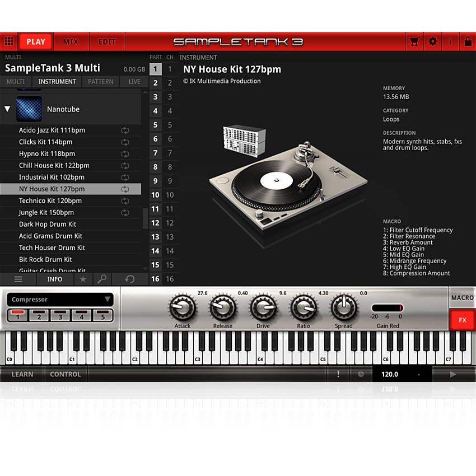Screen dimensions: 476x476
Task: Open the SampleTank settings gear
Action: point(433,41)
